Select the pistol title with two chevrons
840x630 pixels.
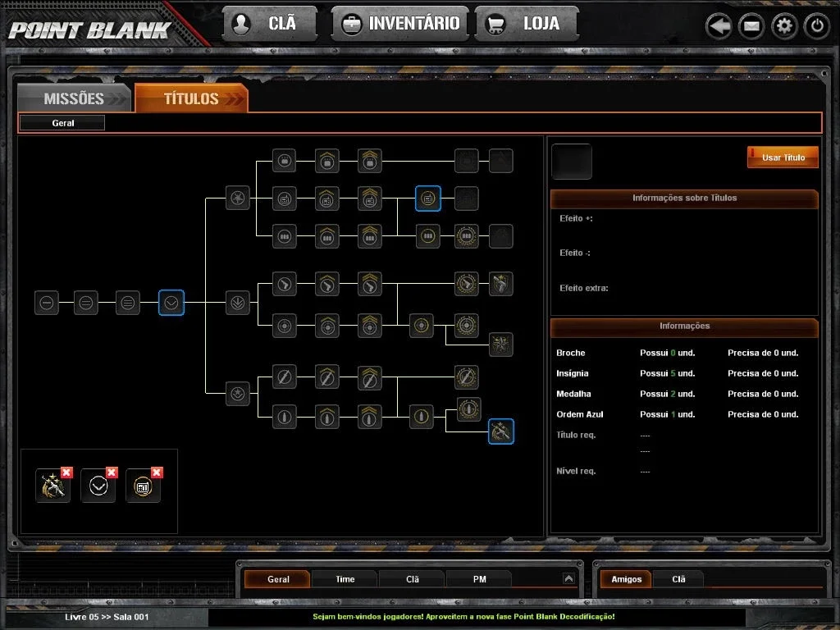pos(370,284)
